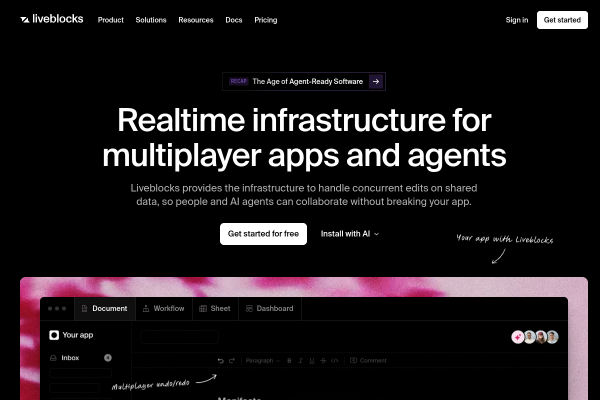The image size is (600, 400).
Task: Go to Docs
Action: 234,20
